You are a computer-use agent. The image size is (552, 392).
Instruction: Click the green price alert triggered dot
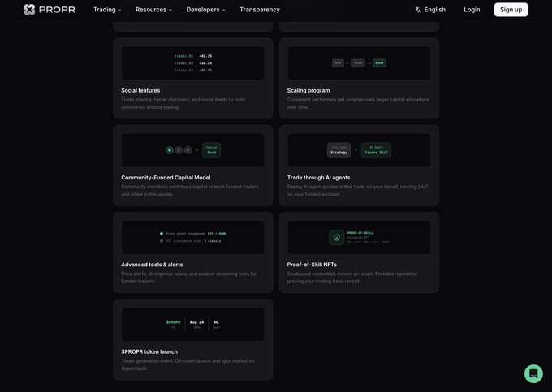click(162, 234)
